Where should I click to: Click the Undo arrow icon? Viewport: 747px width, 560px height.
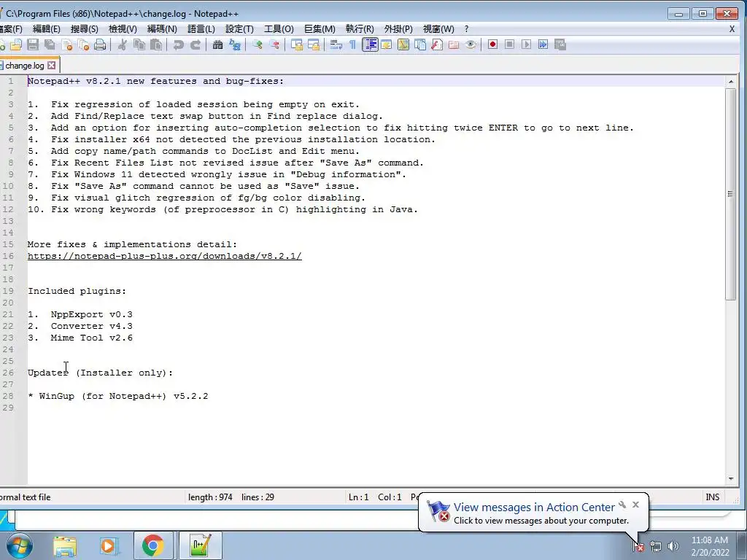pyautogui.click(x=178, y=44)
